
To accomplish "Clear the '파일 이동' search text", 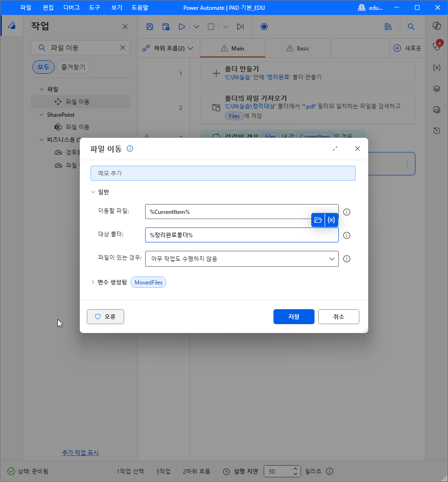I will tap(123, 48).
